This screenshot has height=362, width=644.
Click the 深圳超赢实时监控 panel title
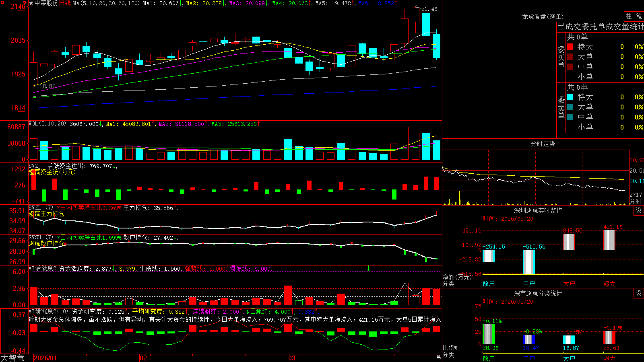click(538, 210)
